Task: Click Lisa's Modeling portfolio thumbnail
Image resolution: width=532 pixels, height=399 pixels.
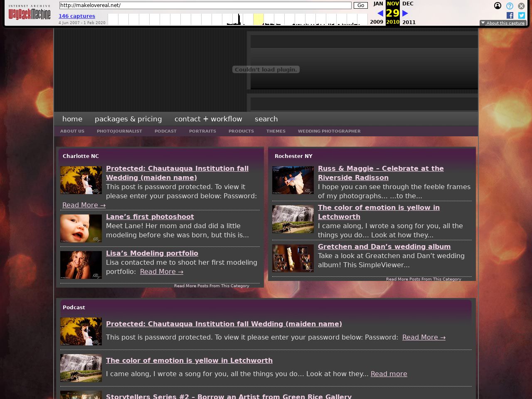Action: point(81,265)
